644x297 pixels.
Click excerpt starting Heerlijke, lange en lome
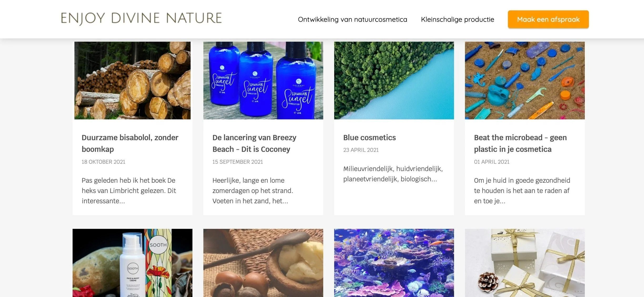(253, 191)
